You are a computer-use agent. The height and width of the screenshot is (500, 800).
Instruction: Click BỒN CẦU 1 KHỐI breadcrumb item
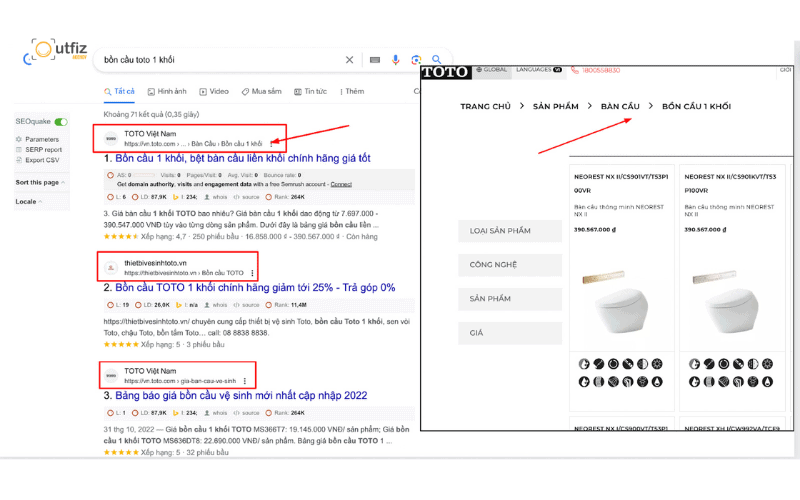coord(696,106)
